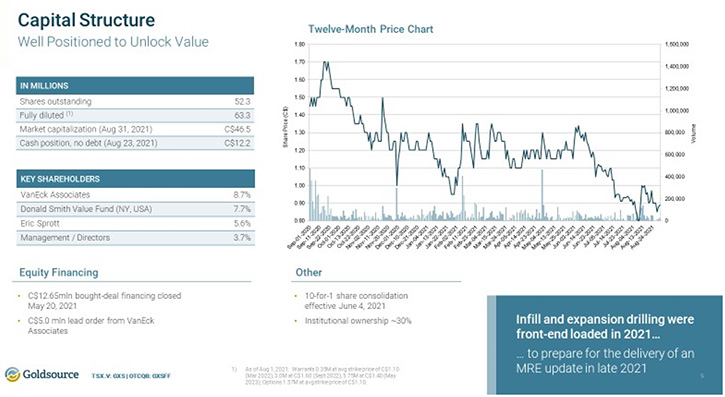Click the 10-for-1 share consolidation bullet
The width and height of the screenshot is (725, 397).
tap(356, 301)
